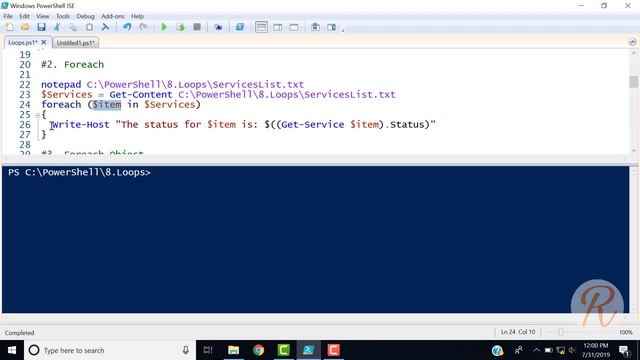This screenshot has height=360, width=640.
Task: Adjust the zoom slider in the status bar
Action: tap(561, 332)
